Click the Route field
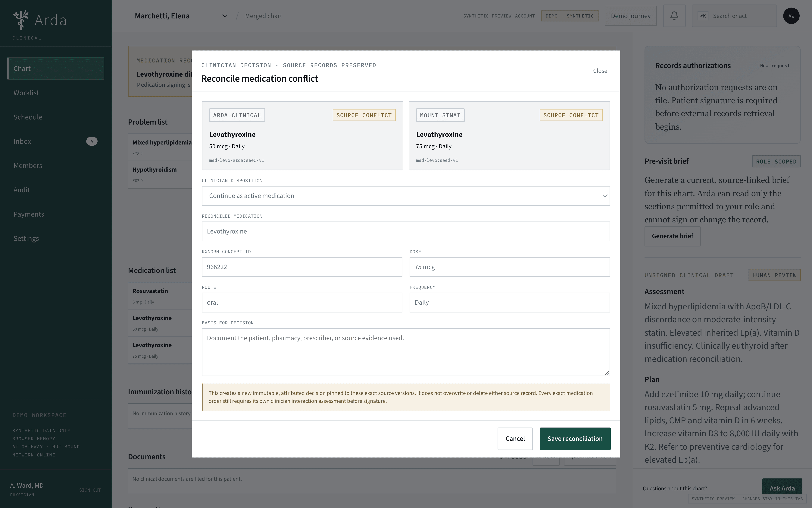The image size is (812, 508). [x=302, y=302]
